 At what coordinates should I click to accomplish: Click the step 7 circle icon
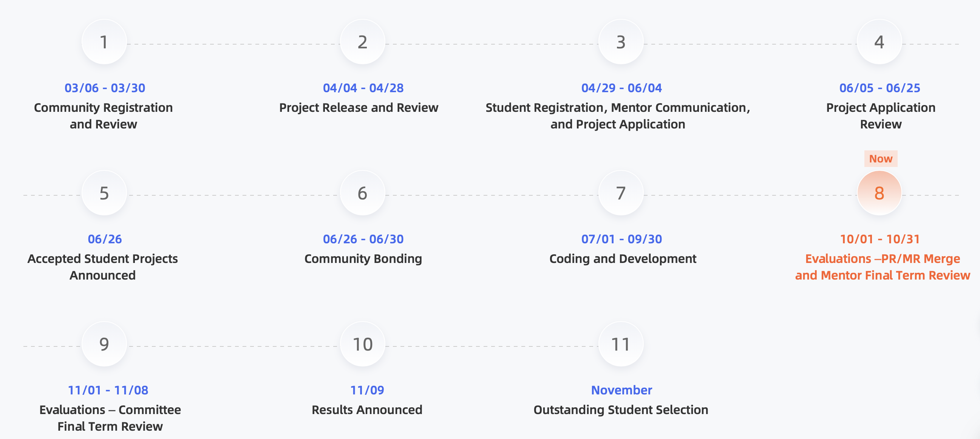pos(620,193)
